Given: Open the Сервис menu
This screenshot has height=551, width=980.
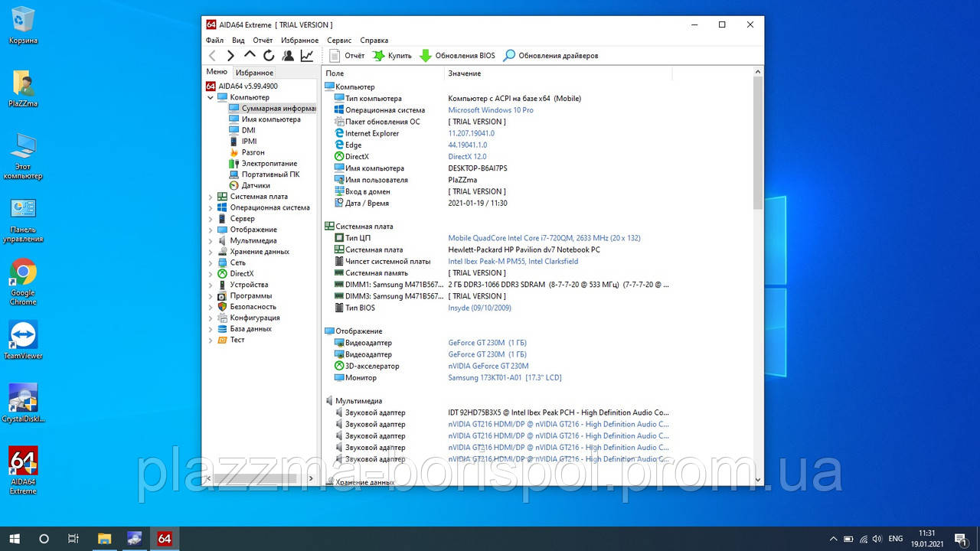Looking at the screenshot, I should click(339, 40).
